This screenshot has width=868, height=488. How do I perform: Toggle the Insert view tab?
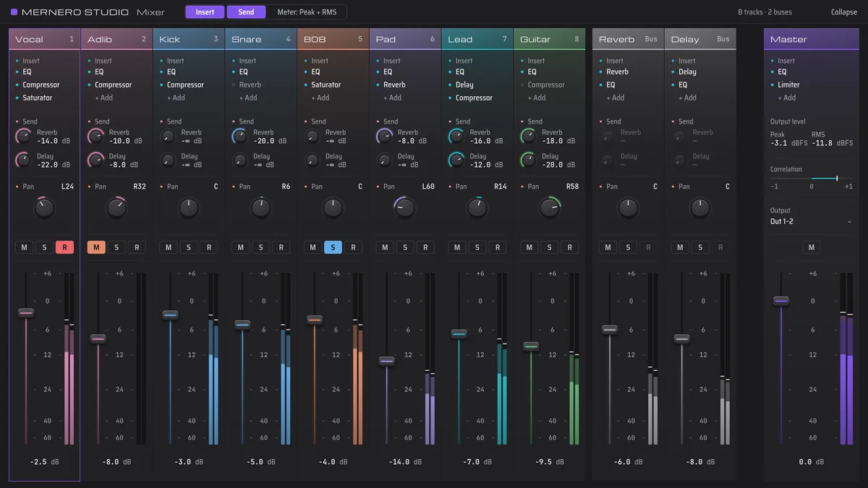click(205, 12)
